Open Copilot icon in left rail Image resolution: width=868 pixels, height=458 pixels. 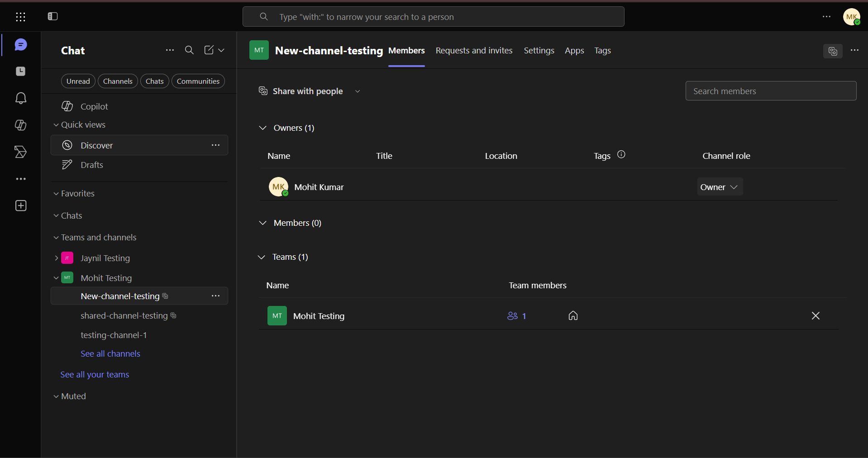(x=21, y=125)
